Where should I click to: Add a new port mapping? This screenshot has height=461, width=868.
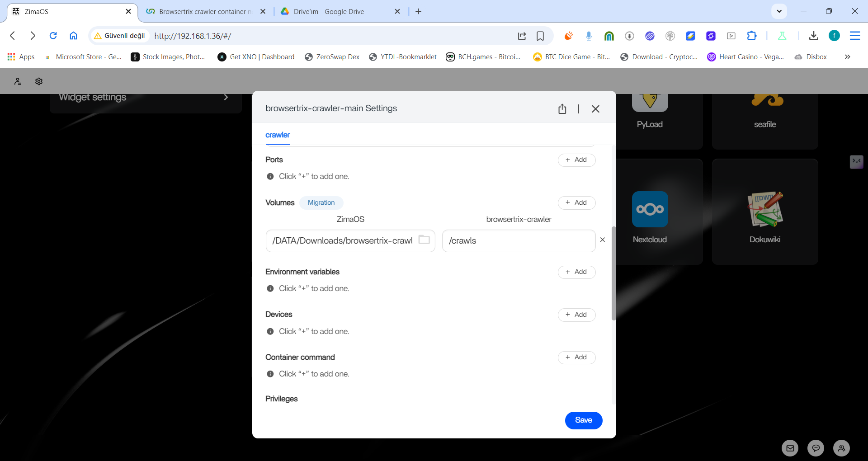click(x=576, y=160)
